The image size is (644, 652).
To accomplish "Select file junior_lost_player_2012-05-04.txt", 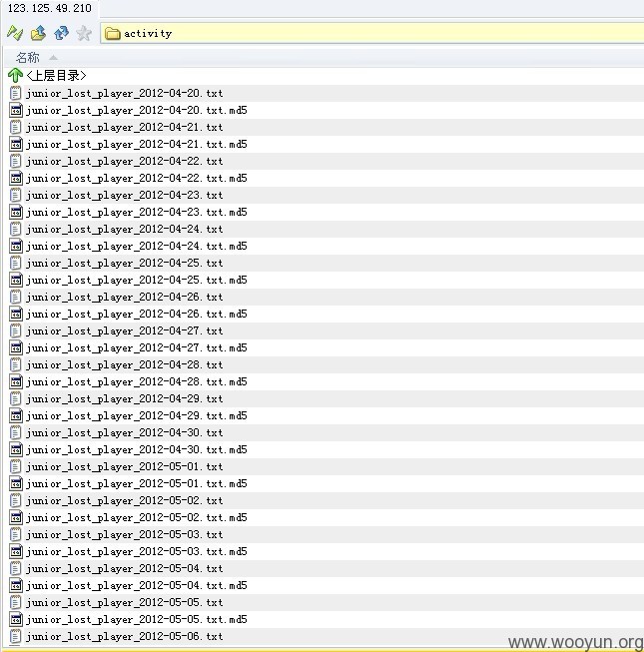I will 125,568.
